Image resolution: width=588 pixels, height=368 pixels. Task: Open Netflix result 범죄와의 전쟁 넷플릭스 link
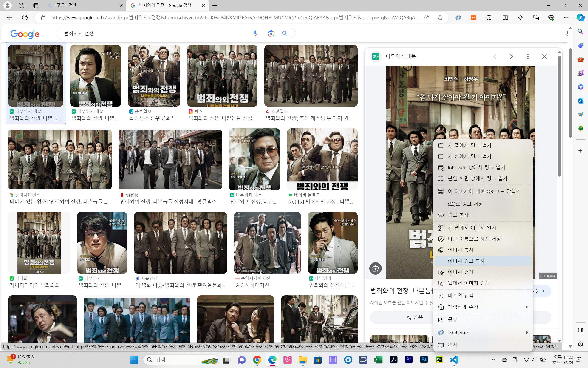168,201
